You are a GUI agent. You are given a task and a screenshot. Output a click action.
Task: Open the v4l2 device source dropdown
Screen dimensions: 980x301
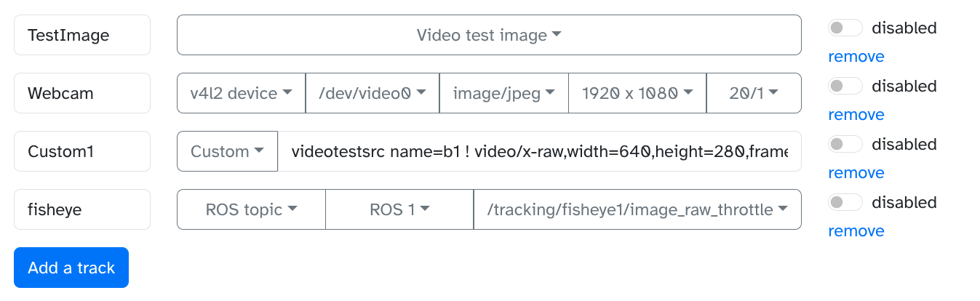click(241, 93)
